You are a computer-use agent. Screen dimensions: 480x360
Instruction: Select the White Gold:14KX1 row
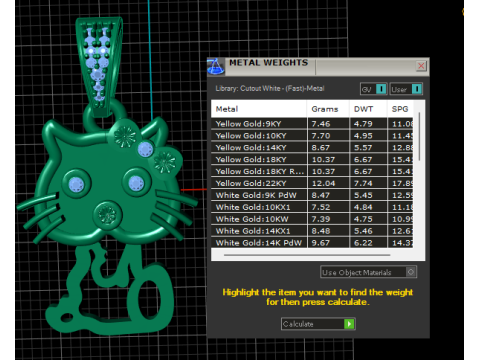point(312,231)
